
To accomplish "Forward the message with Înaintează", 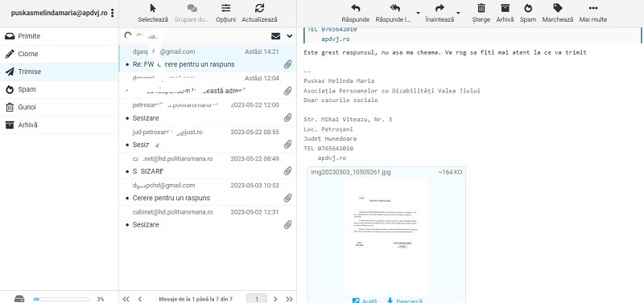I will tap(440, 13).
